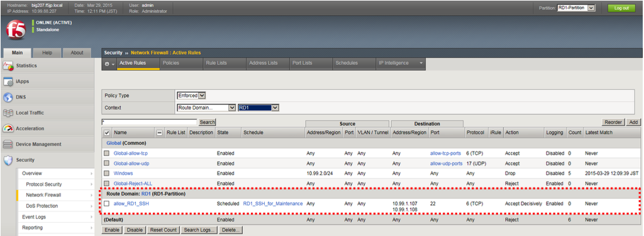644x236 pixels.
Task: Open the Acceleration gauge icon
Action: tap(8, 128)
